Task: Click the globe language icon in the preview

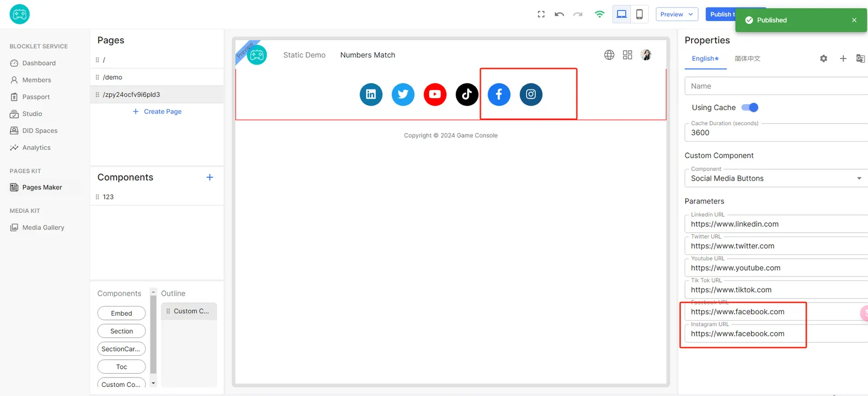Action: pos(609,55)
